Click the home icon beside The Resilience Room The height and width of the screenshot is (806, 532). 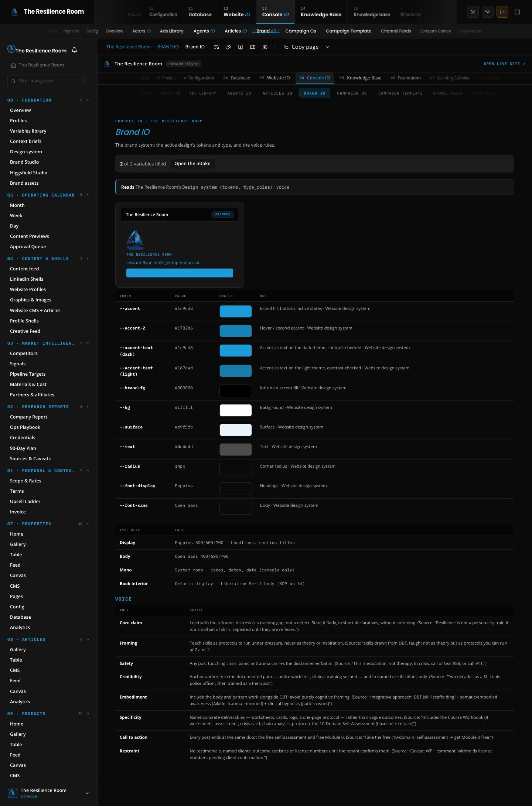click(14, 65)
